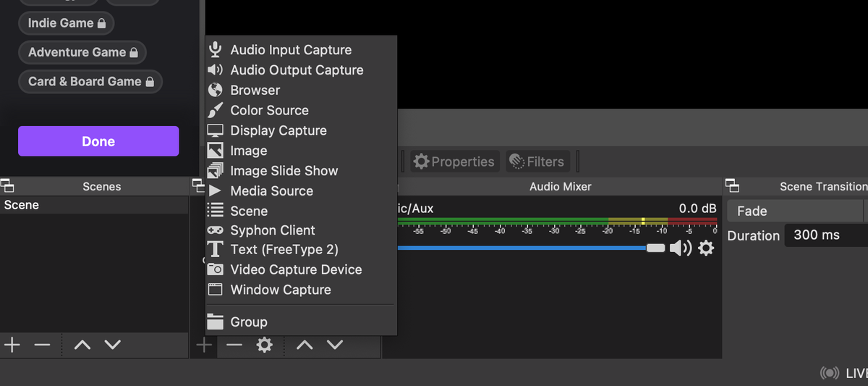Image resolution: width=868 pixels, height=386 pixels.
Task: Choose Audio Input Capture from menu
Action: point(291,50)
